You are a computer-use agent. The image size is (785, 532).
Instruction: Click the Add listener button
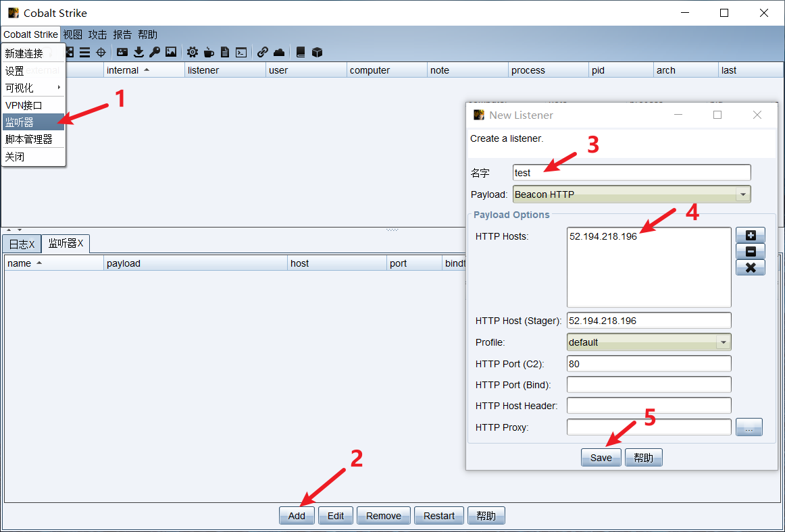point(297,516)
